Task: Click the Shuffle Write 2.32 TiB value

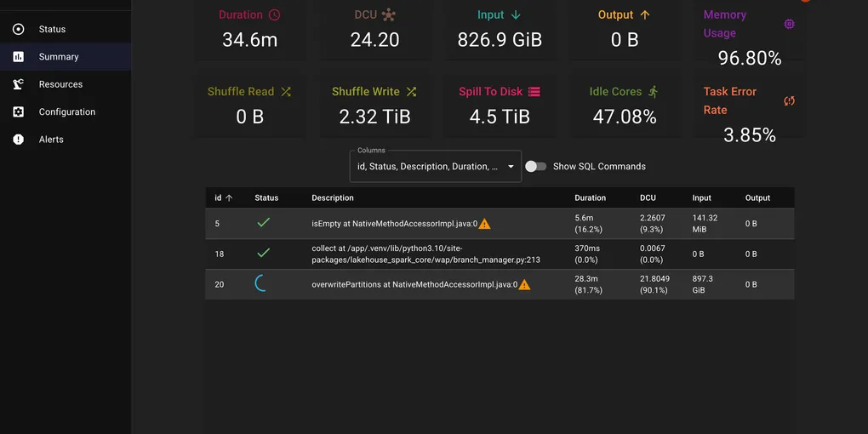Action: (x=374, y=117)
